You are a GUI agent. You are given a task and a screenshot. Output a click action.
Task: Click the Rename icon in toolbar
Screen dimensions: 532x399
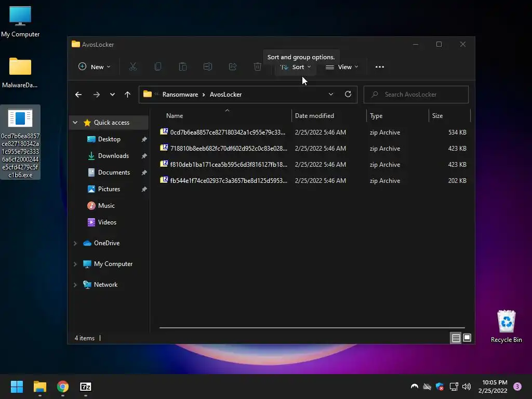(x=208, y=67)
